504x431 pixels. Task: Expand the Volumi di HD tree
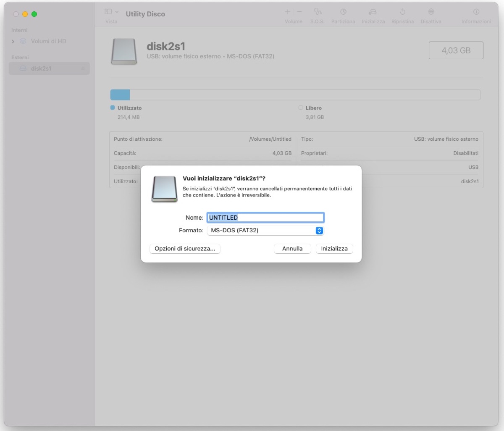point(13,42)
